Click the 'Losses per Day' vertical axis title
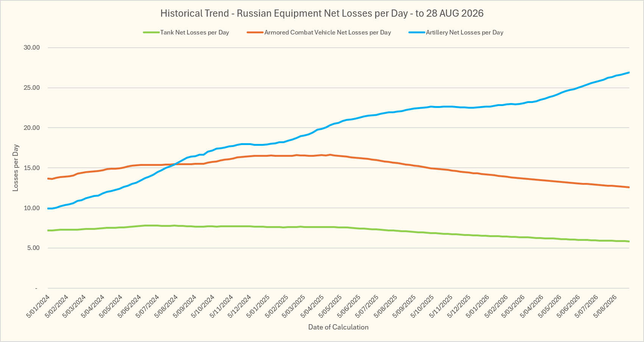The height and width of the screenshot is (342, 644). click(16, 168)
